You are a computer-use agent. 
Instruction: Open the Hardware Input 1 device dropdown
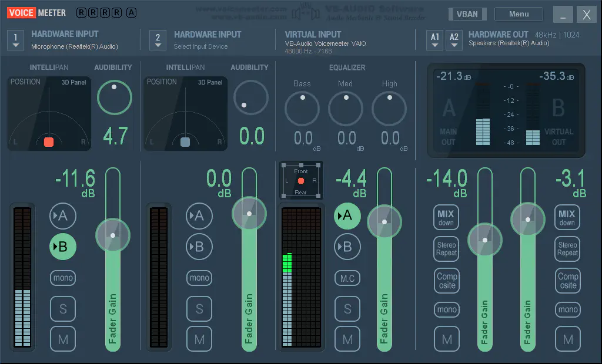[x=15, y=40]
